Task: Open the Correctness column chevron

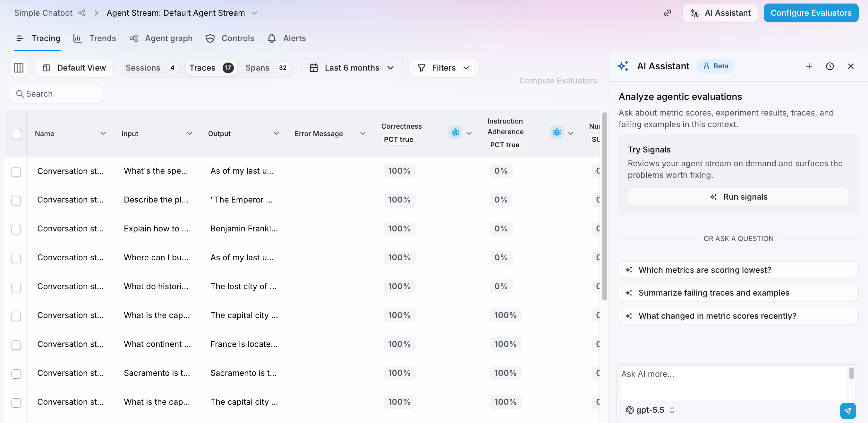Action: point(469,133)
